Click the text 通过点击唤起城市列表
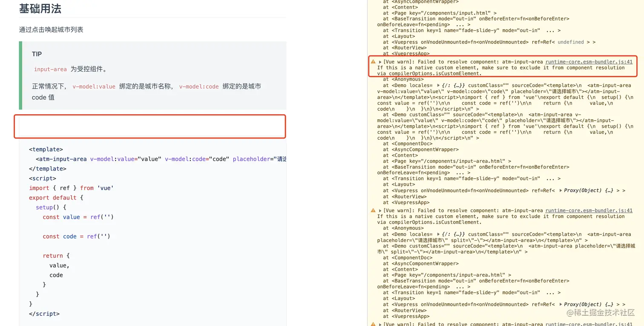Screen dimensions: 644x326 pos(51,29)
